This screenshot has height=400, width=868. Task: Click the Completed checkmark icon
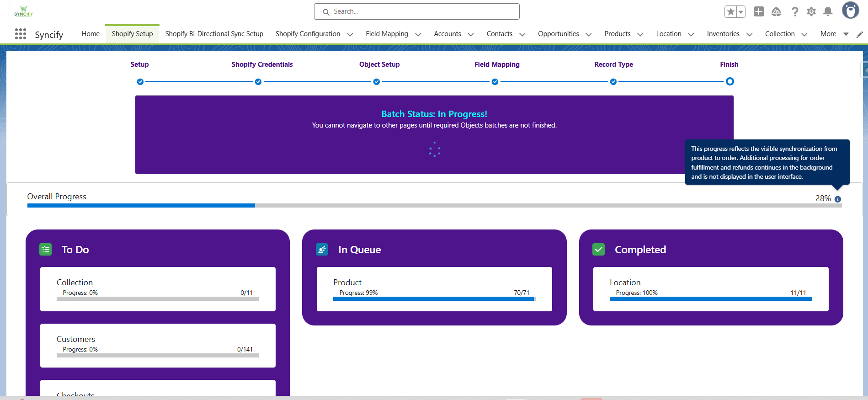point(599,250)
